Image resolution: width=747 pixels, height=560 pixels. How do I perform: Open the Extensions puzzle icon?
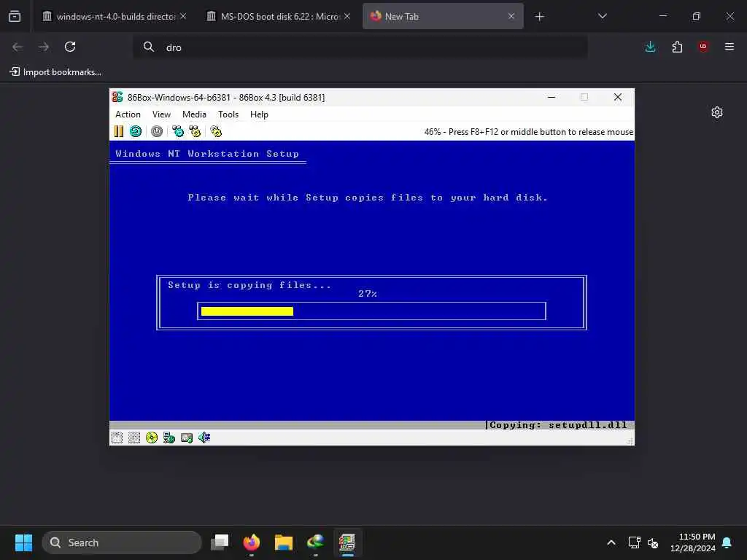click(677, 47)
